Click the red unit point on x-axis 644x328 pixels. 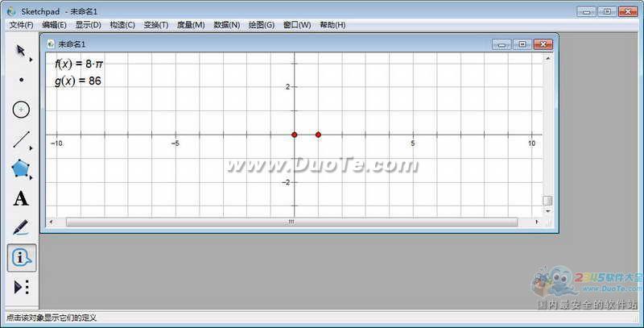(x=318, y=135)
